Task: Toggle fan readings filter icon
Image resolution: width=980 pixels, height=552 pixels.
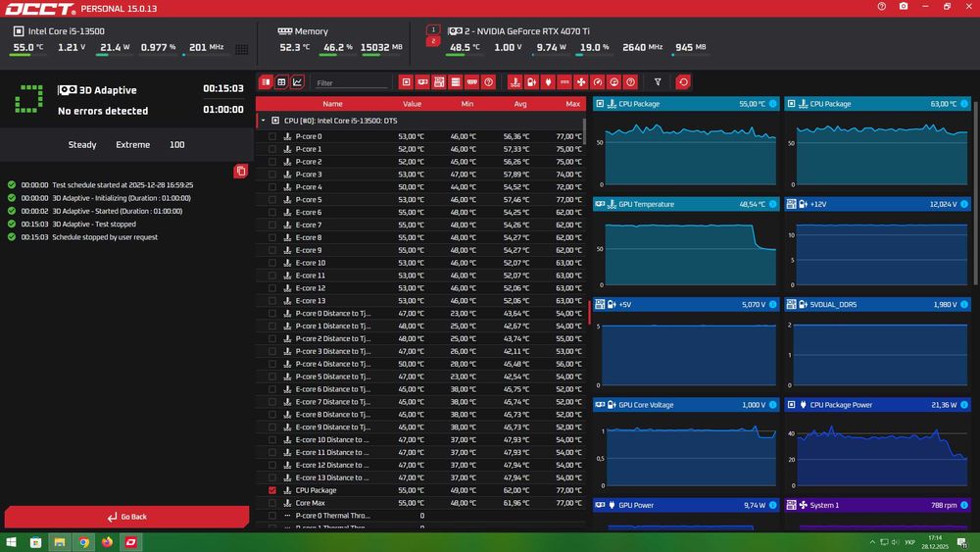Action: [x=581, y=82]
